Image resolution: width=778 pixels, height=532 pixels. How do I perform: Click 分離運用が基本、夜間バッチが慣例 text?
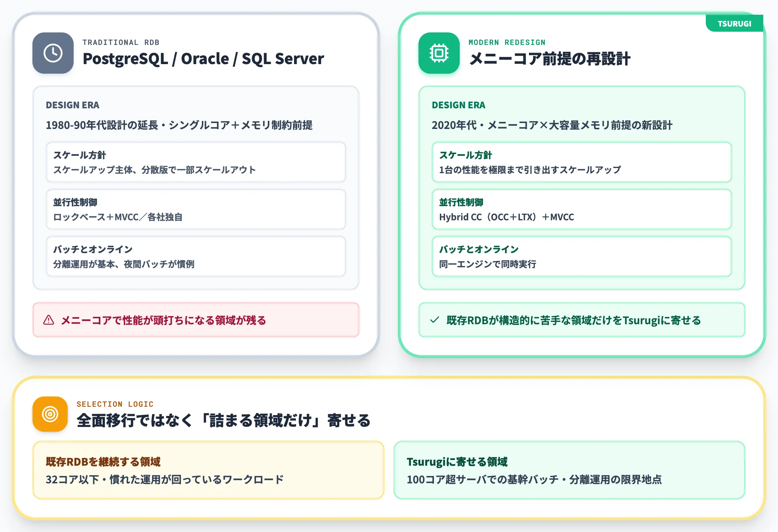click(124, 264)
